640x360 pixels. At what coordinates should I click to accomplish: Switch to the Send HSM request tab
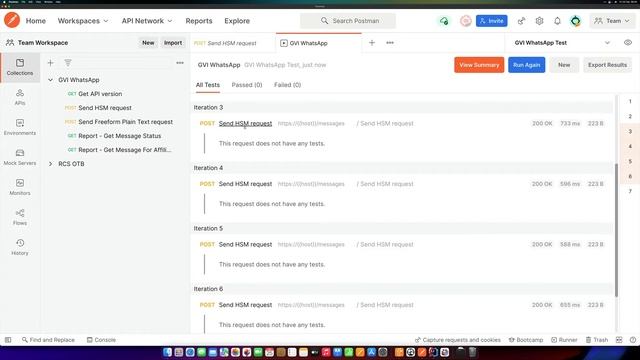[233, 43]
